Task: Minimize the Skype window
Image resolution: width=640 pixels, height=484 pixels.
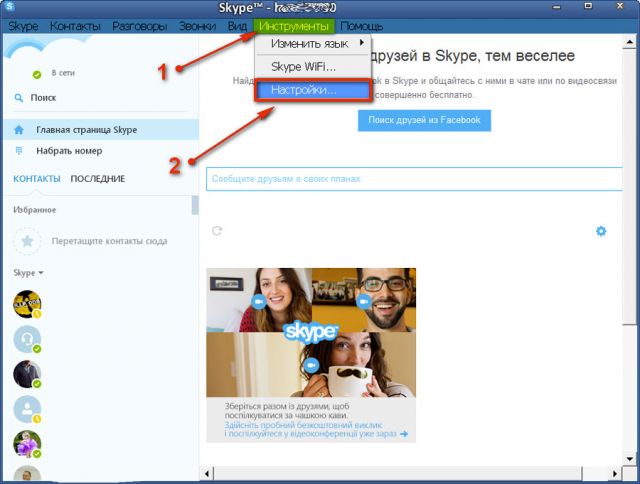Action: [556, 7]
